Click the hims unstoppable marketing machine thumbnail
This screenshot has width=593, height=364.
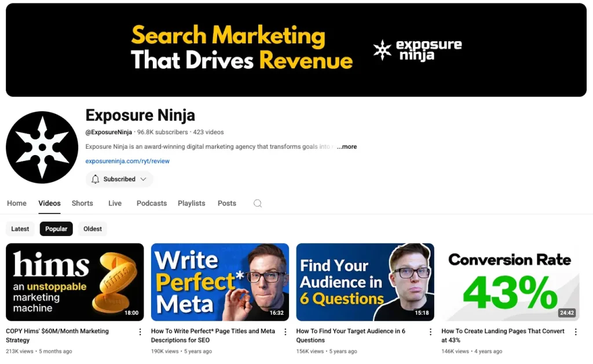pyautogui.click(x=75, y=282)
